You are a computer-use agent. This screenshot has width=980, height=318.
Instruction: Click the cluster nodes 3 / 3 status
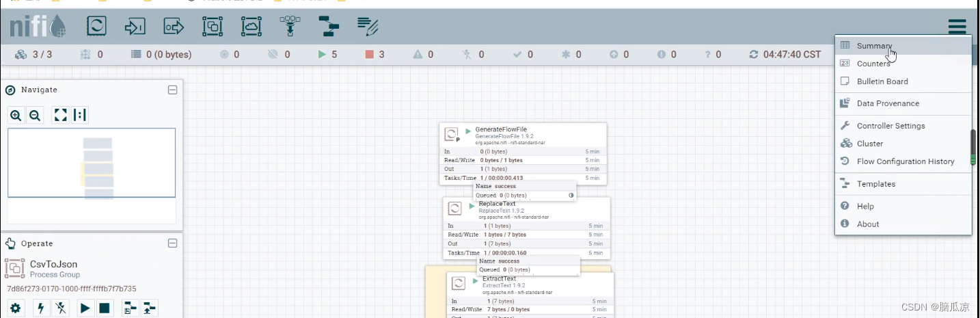click(x=33, y=55)
